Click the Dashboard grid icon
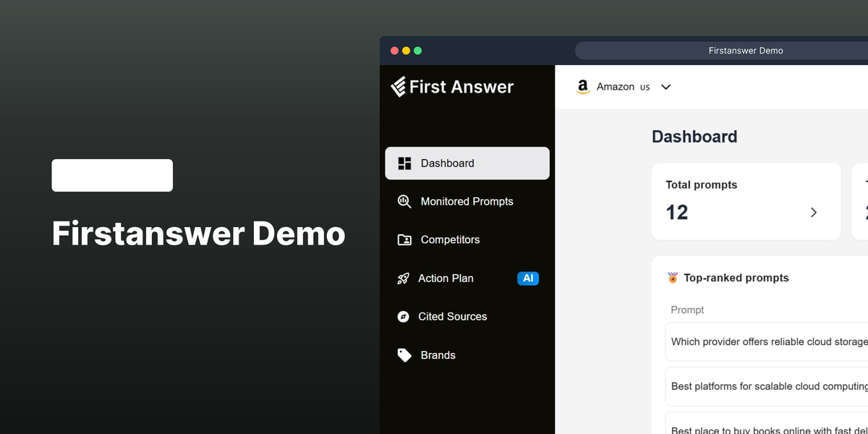The height and width of the screenshot is (434, 868). tap(404, 163)
